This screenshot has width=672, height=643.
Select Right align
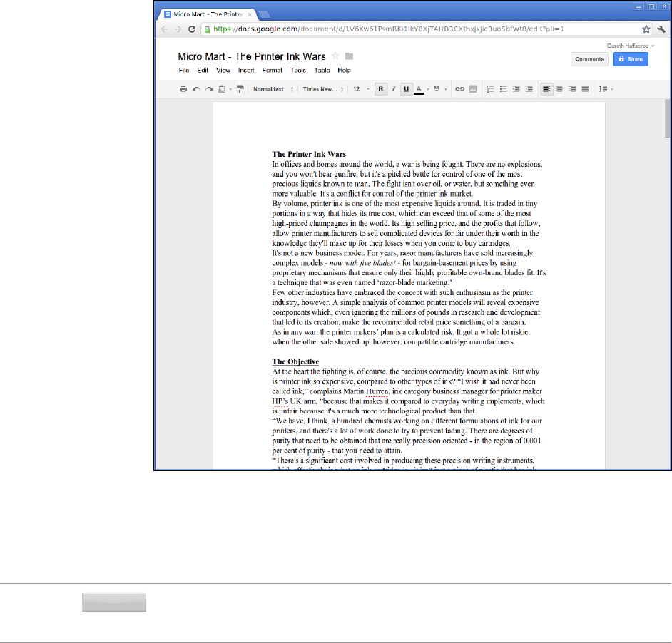572,89
